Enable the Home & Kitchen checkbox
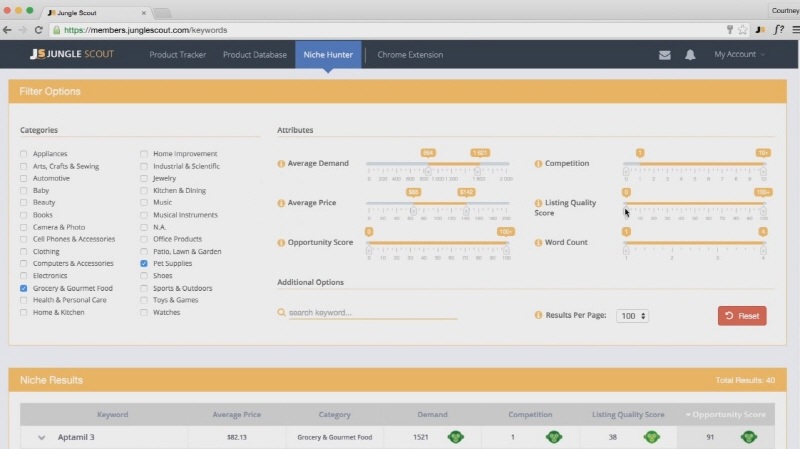Image resolution: width=800 pixels, height=449 pixels. [x=23, y=312]
